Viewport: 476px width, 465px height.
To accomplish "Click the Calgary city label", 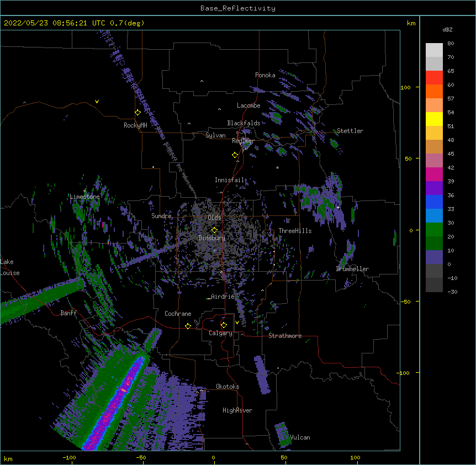I will coord(220,333).
